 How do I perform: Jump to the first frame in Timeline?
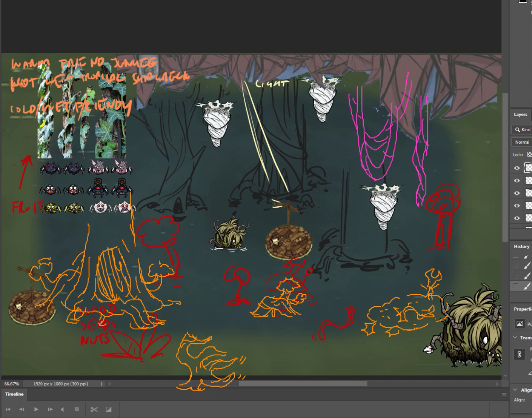click(x=8, y=409)
